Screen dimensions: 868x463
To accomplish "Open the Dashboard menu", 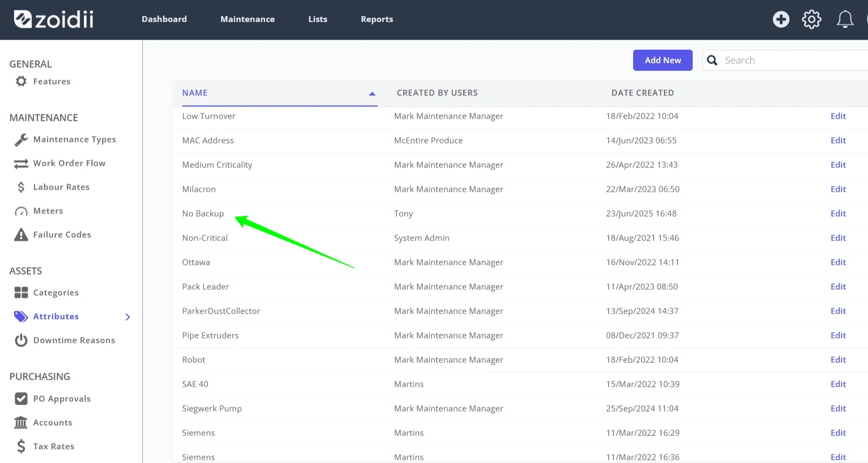I will (164, 19).
